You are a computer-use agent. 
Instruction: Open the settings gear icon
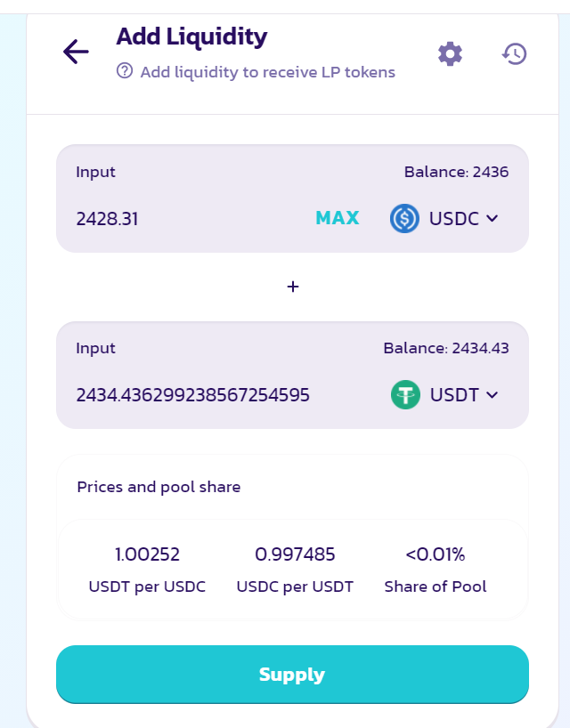[x=451, y=53]
